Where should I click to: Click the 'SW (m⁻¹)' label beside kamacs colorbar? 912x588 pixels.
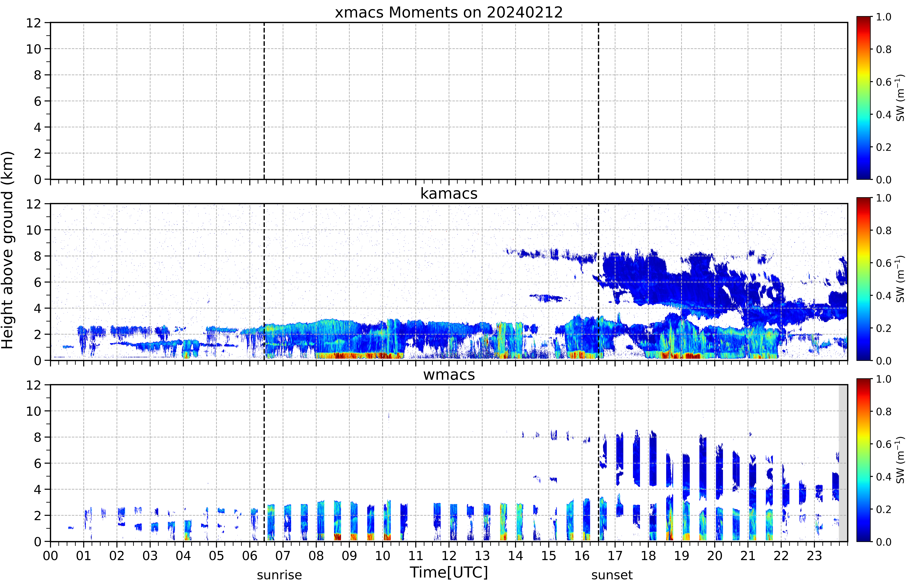pos(900,279)
